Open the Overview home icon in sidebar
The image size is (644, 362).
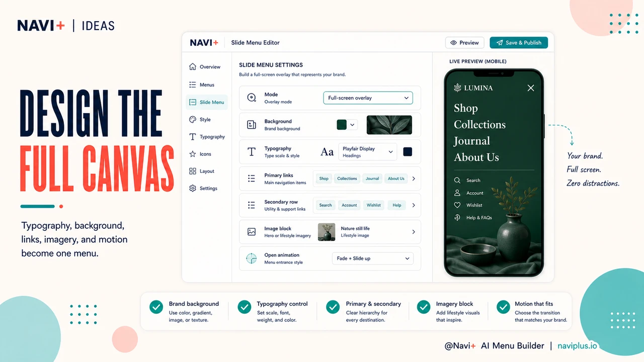tap(192, 67)
